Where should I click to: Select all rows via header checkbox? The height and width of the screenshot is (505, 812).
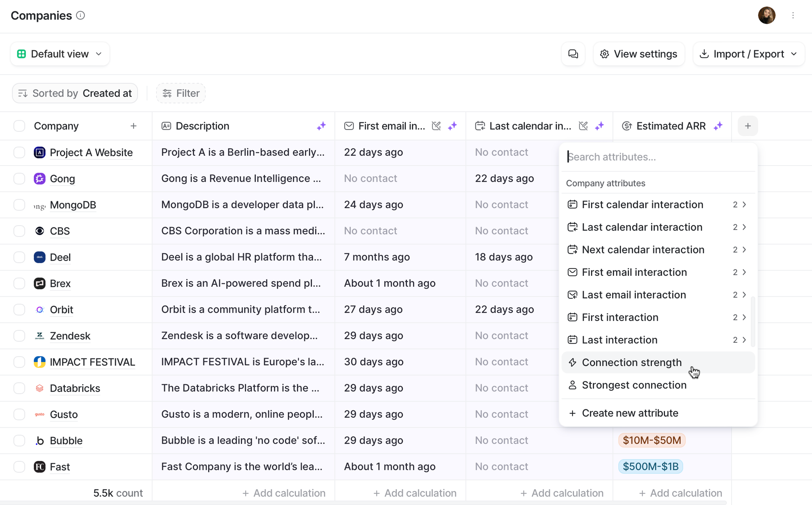tap(19, 126)
